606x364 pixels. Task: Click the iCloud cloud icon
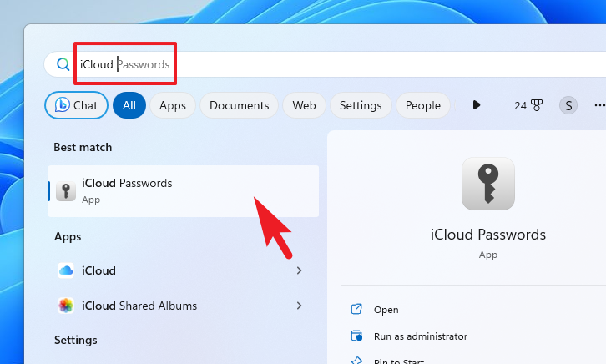tap(66, 270)
